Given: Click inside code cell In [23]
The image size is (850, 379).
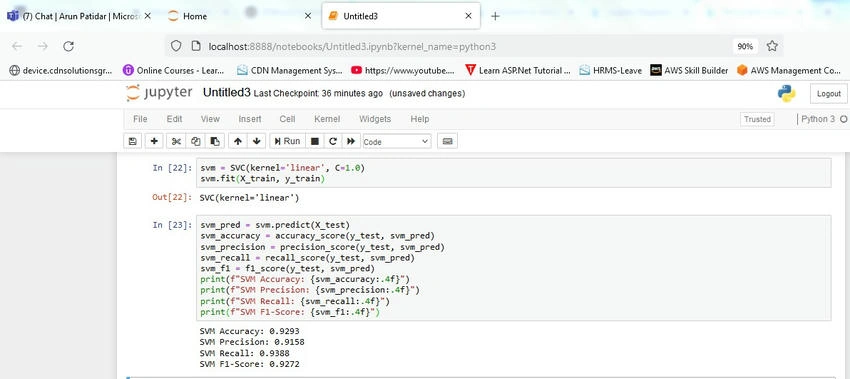Looking at the screenshot, I should click(513, 268).
